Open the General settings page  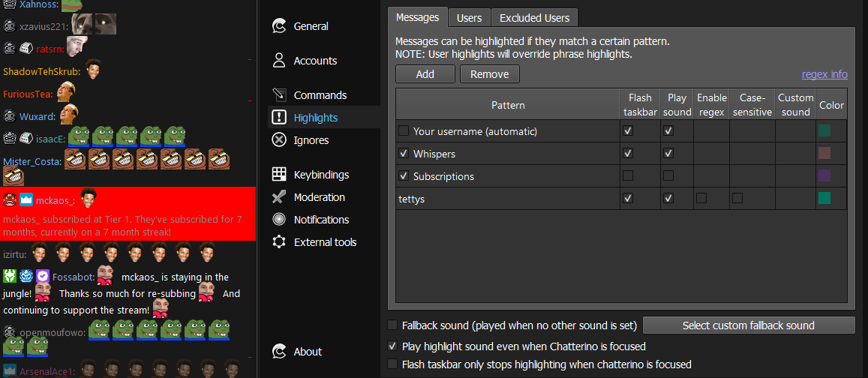coord(311,26)
